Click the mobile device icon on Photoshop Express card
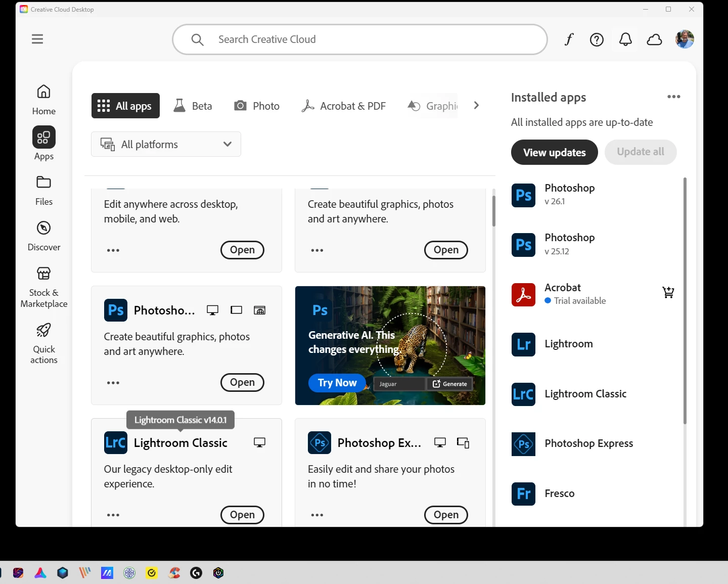728x584 pixels. tap(463, 442)
